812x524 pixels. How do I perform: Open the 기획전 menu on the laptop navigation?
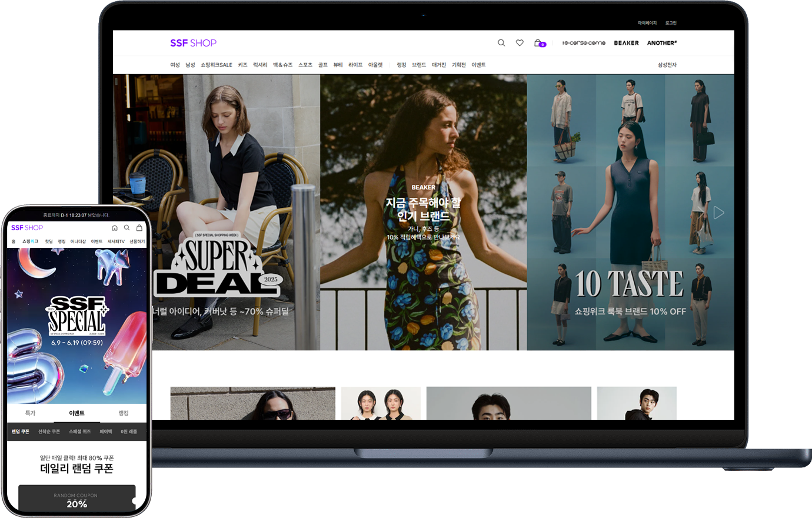point(459,65)
